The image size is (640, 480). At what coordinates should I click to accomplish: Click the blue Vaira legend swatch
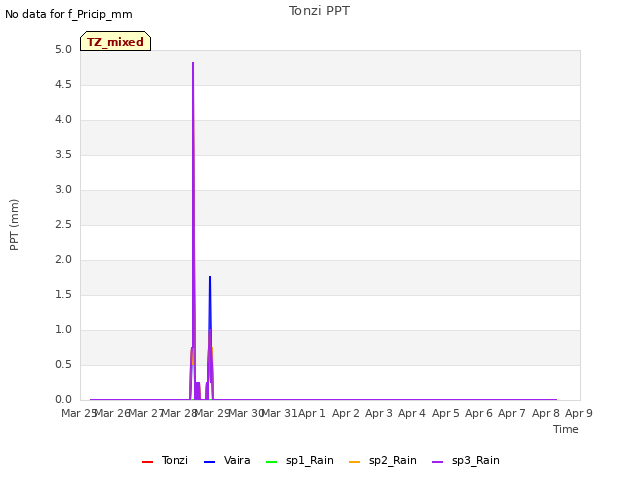[209, 462]
